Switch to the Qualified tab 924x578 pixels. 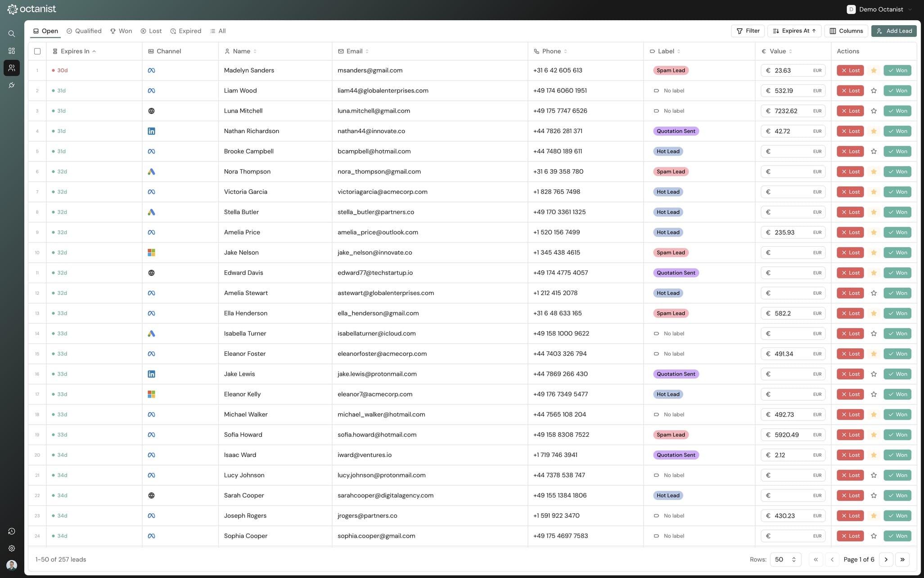coord(84,31)
